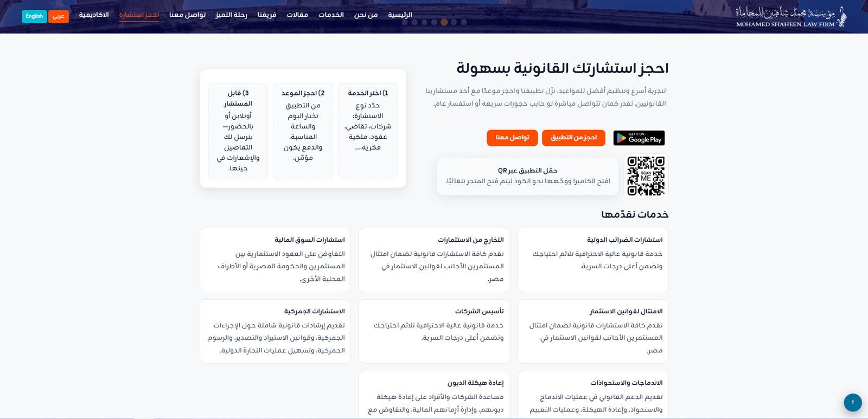Switch language to English
868x419 pixels.
tap(34, 16)
